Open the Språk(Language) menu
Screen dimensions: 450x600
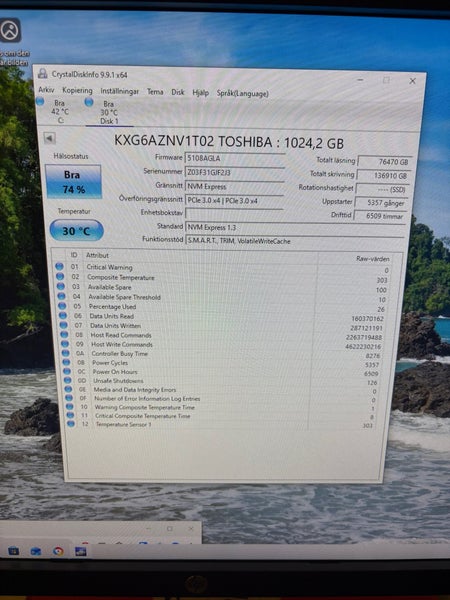click(x=243, y=93)
